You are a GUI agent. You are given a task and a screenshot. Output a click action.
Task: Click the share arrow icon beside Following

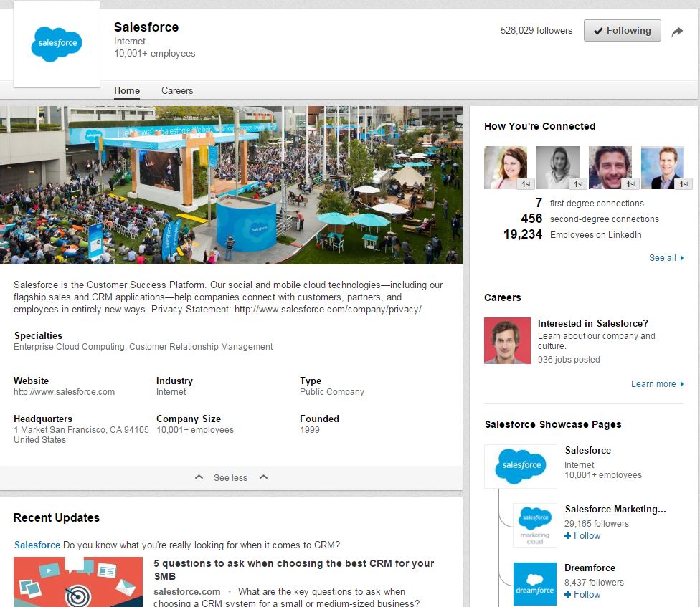tap(677, 32)
